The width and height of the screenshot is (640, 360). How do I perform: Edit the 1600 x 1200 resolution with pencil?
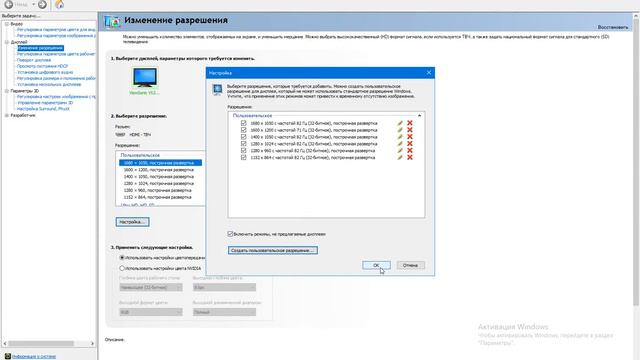point(400,130)
